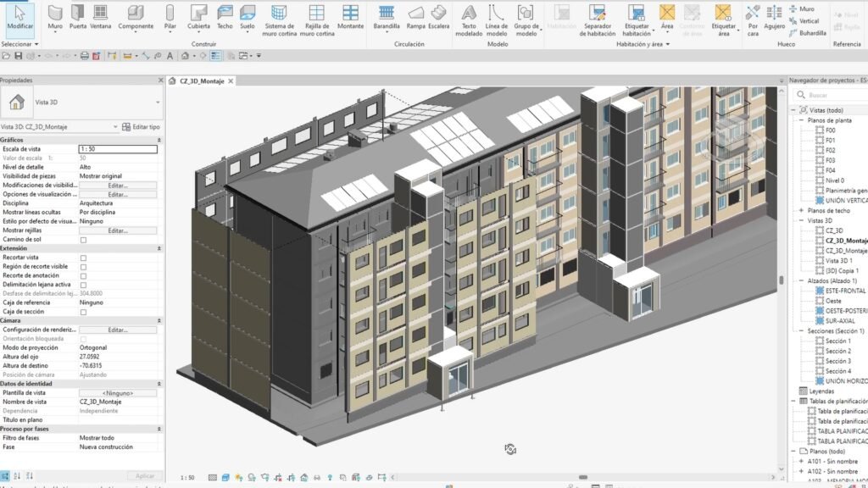Select the Muro wall tool
Image resolution: width=868 pixels, height=488 pixels.
(55, 18)
